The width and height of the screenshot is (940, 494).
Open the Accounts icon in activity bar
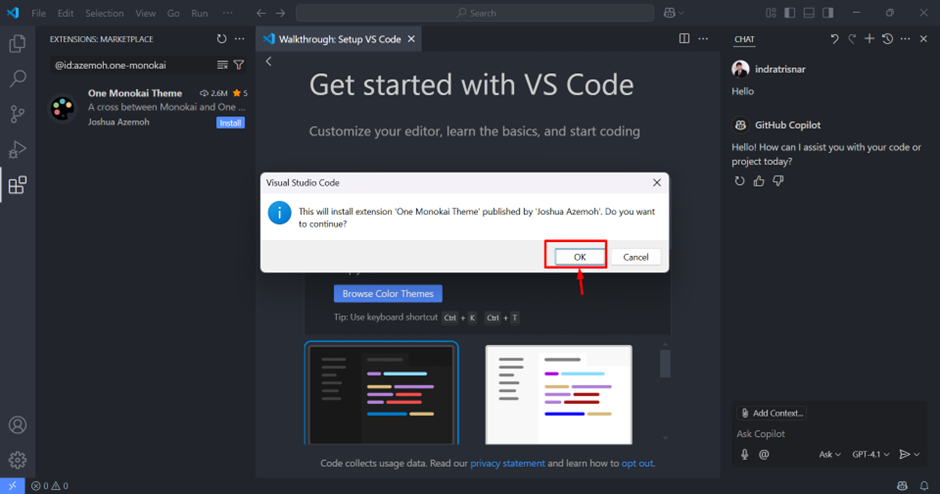point(17,424)
